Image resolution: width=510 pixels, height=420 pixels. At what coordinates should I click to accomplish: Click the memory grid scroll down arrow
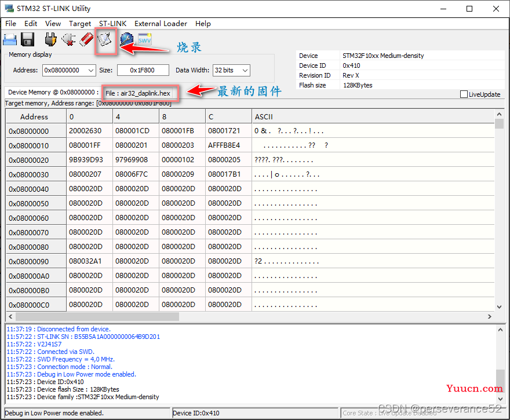499,307
